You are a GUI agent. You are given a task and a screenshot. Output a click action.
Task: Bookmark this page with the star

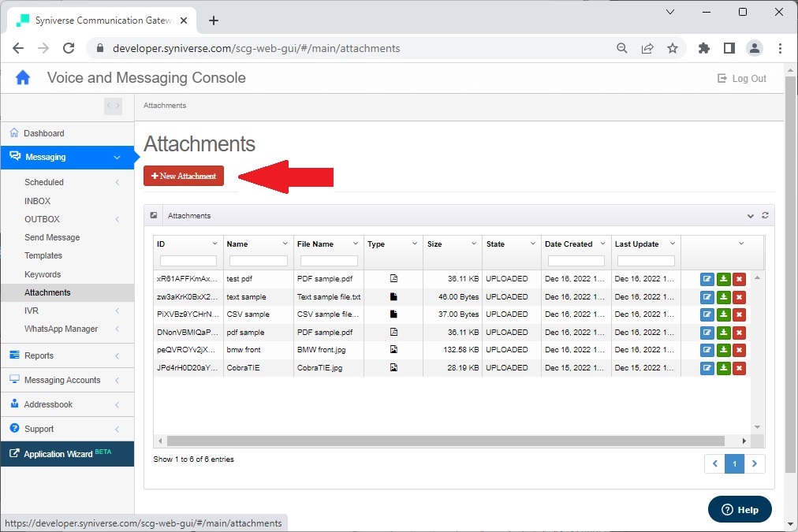pyautogui.click(x=673, y=48)
